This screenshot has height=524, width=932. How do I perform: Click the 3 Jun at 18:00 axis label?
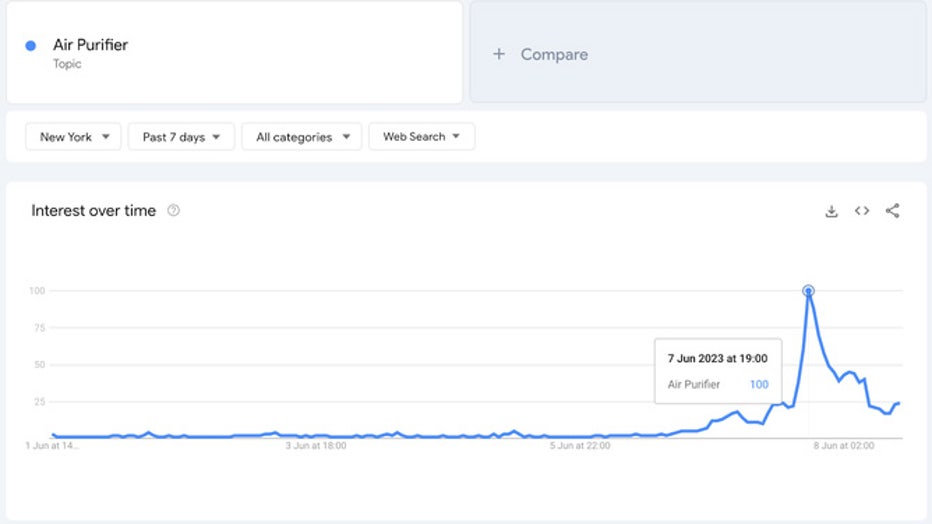(x=316, y=446)
